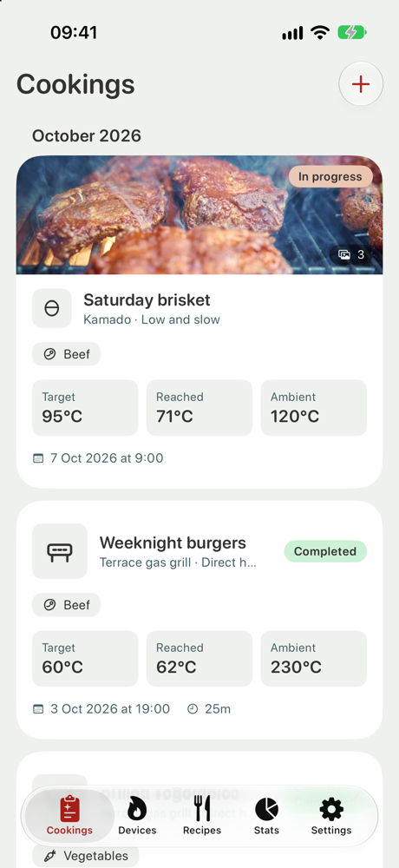This screenshot has width=399, height=868.
Task: Open the Settings gear tab
Action: pyautogui.click(x=331, y=815)
